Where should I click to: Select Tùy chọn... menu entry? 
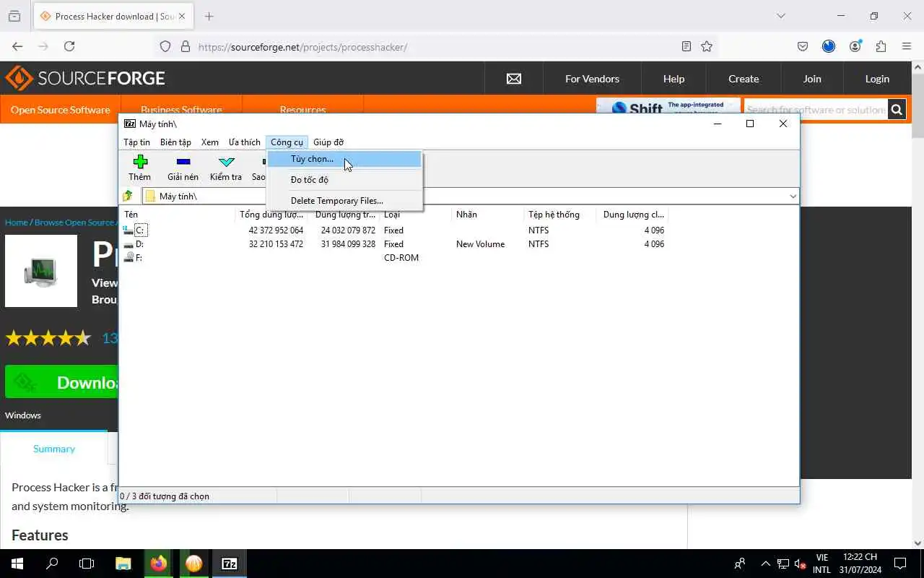(x=344, y=159)
